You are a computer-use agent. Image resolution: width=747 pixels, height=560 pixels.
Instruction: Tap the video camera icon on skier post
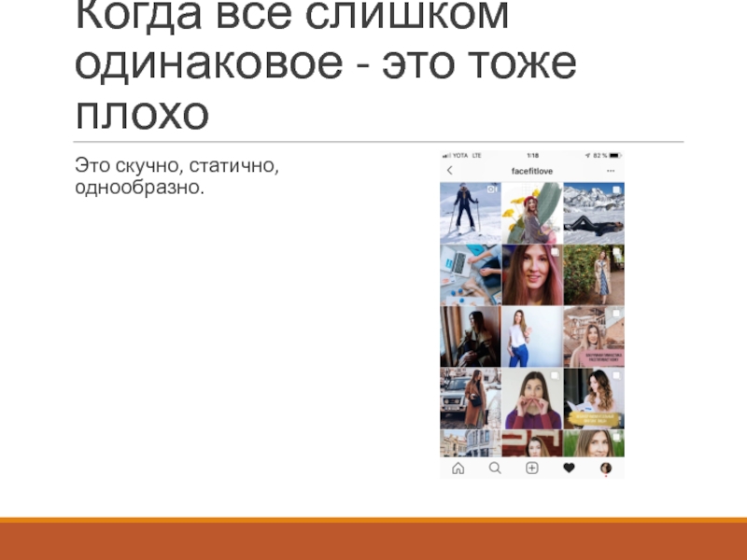pyautogui.click(x=492, y=189)
